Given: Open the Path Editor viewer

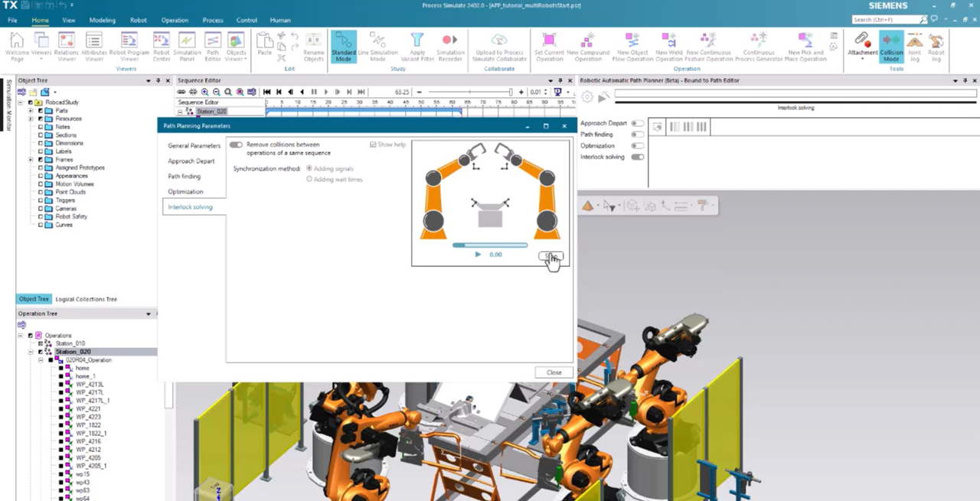Looking at the screenshot, I should 213,47.
